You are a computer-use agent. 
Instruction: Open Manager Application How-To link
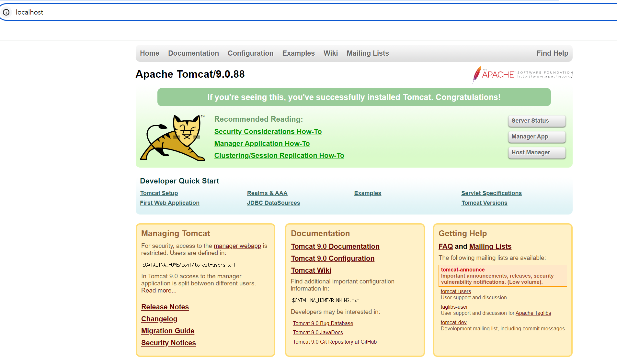[x=262, y=144]
